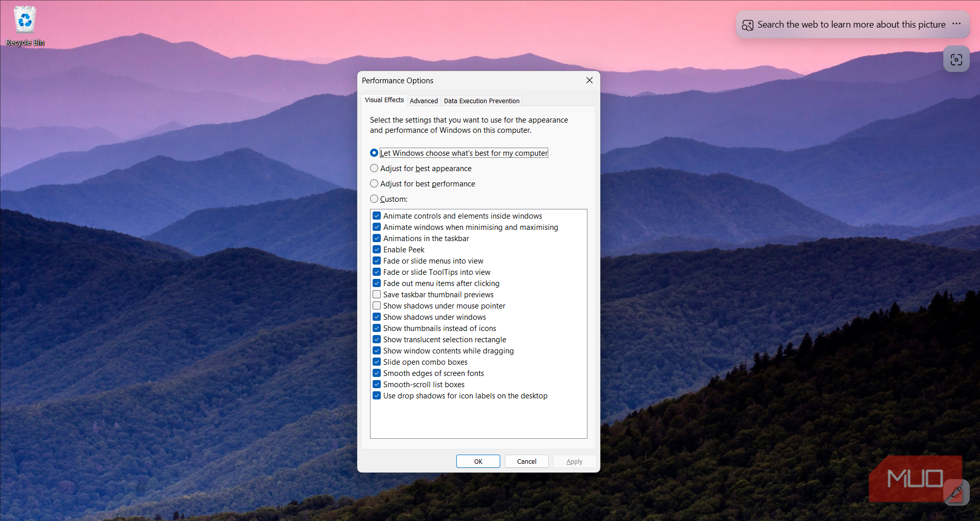The width and height of the screenshot is (980, 521).
Task: Switch to the Visual Effects tab
Action: click(x=384, y=100)
